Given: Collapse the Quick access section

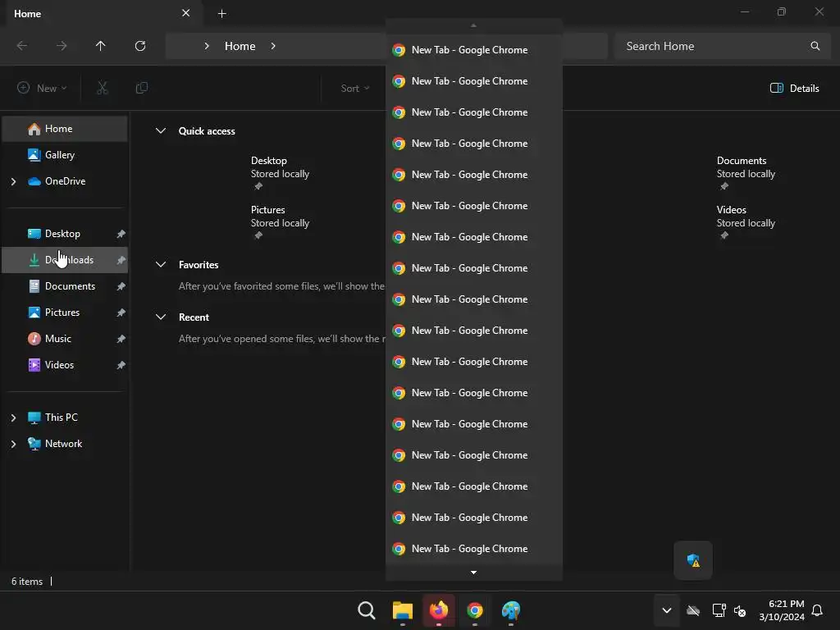Looking at the screenshot, I should [160, 130].
